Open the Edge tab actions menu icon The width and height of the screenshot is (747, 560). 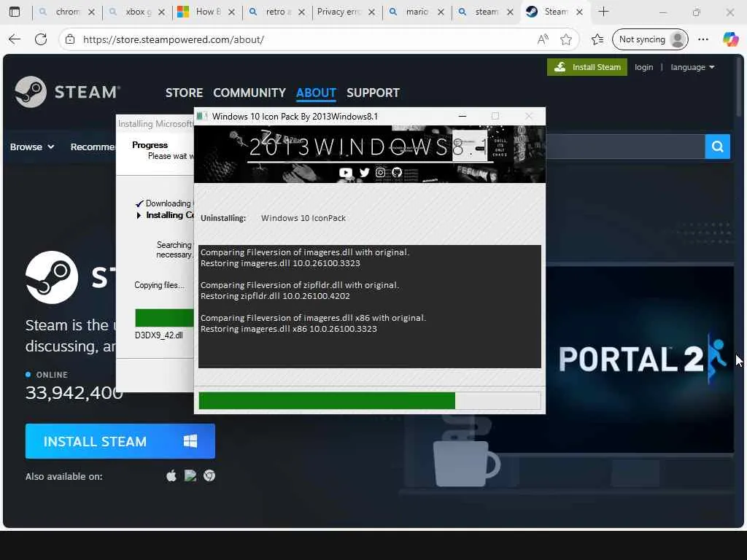click(15, 12)
